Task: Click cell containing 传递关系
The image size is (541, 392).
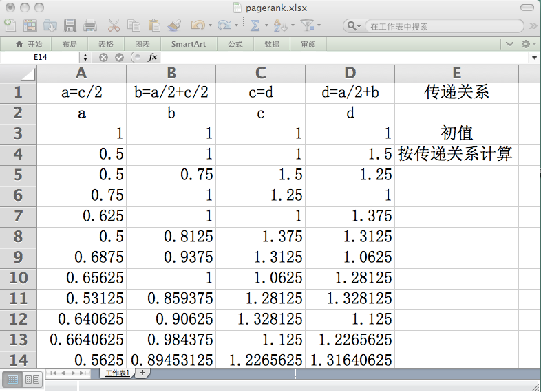Action: [x=457, y=93]
